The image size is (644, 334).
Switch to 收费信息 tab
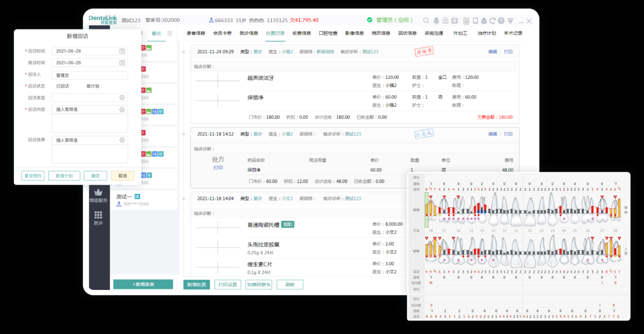tap(301, 33)
